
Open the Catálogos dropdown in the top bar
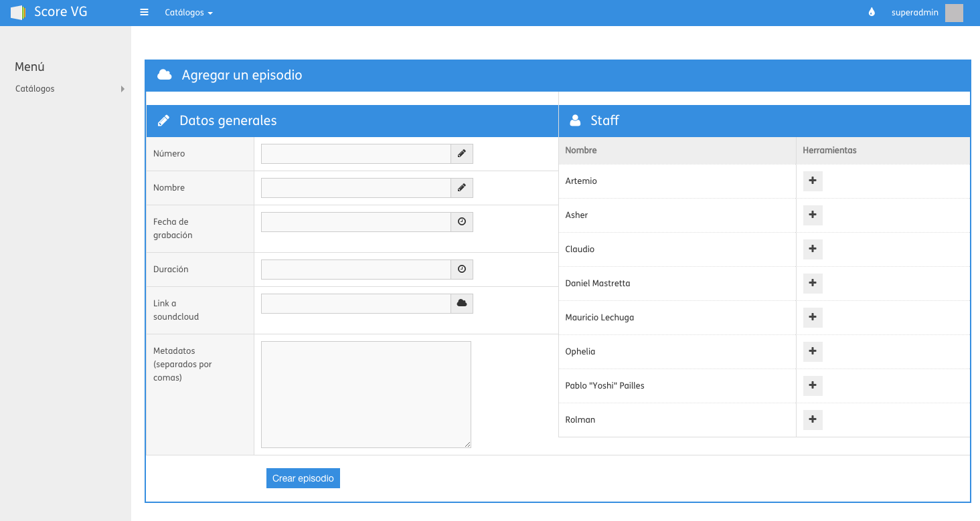tap(188, 13)
